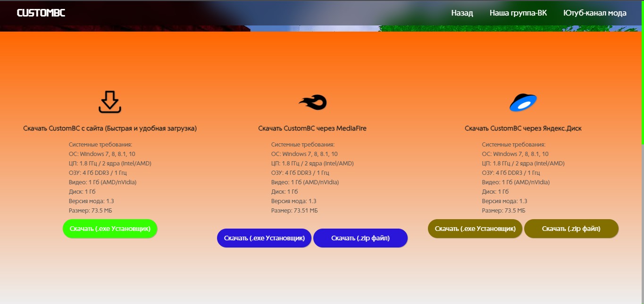Download the blue MediaFire .zip файл
The image size is (644, 304).
(x=360, y=238)
